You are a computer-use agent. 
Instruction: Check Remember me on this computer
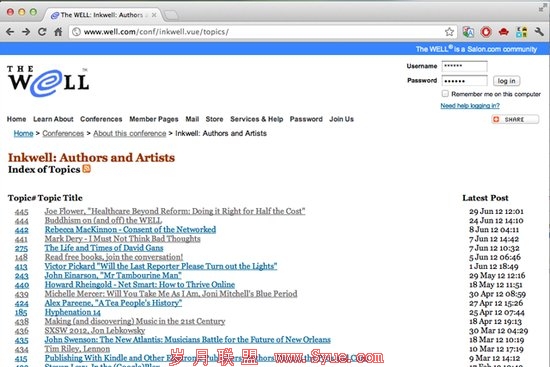pyautogui.click(x=445, y=94)
